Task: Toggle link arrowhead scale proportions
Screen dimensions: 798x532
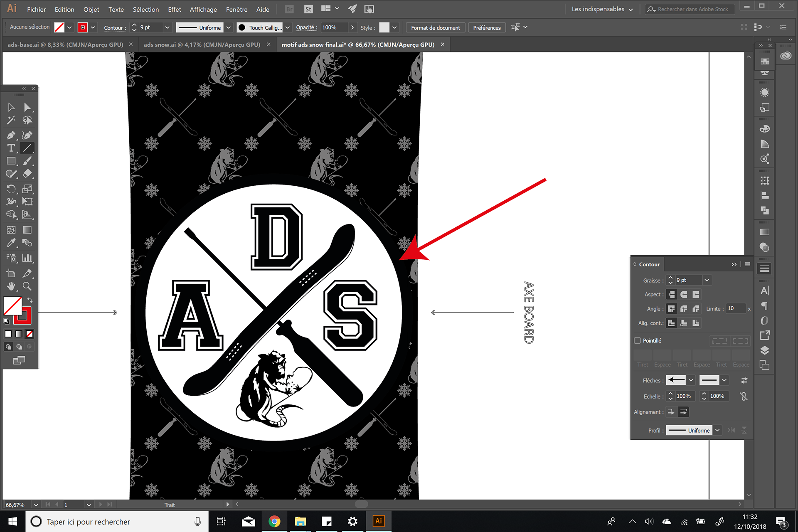Action: (x=744, y=396)
